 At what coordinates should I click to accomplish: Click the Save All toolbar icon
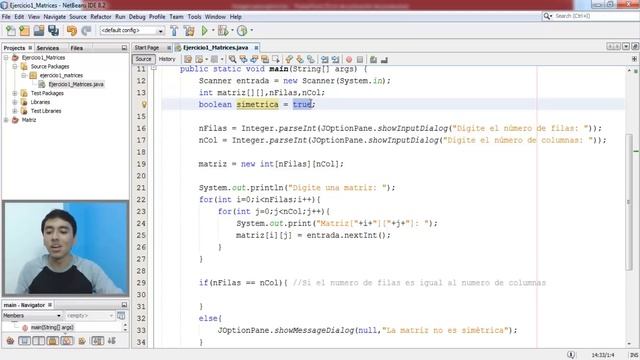(53, 31)
